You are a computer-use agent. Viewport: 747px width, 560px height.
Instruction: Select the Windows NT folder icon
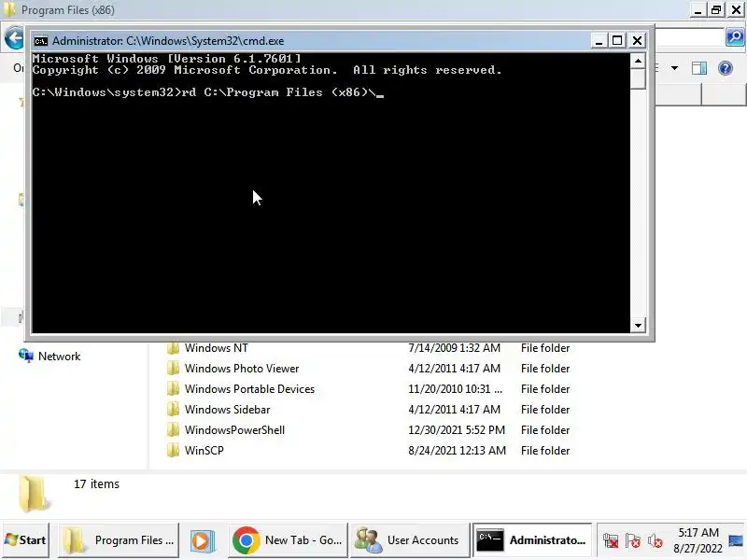(x=173, y=348)
